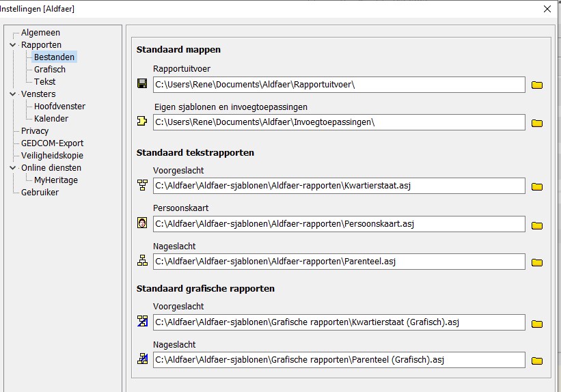Viewport: 561px width, 392px height.
Task: Click the Eigen sjablonen path input field
Action: [338, 122]
